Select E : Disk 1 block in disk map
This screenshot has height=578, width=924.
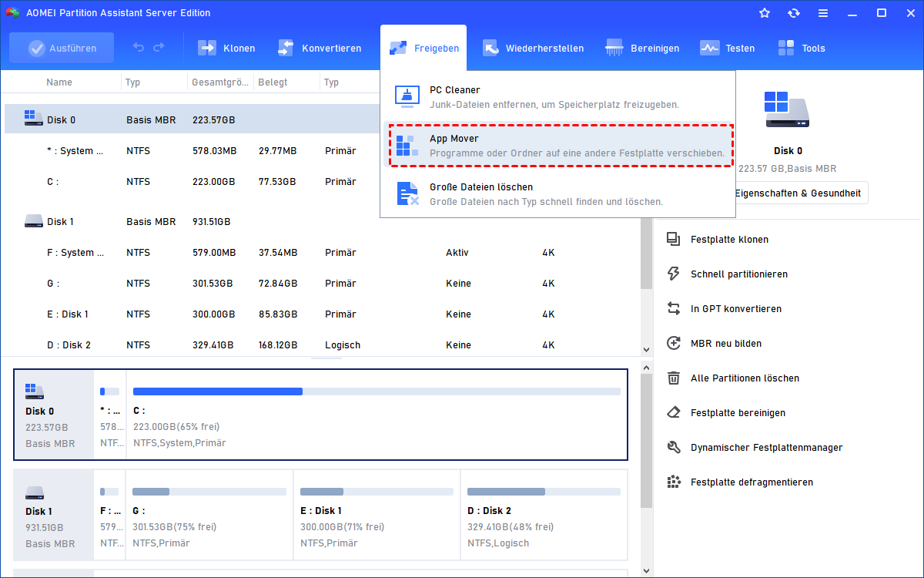coord(377,514)
